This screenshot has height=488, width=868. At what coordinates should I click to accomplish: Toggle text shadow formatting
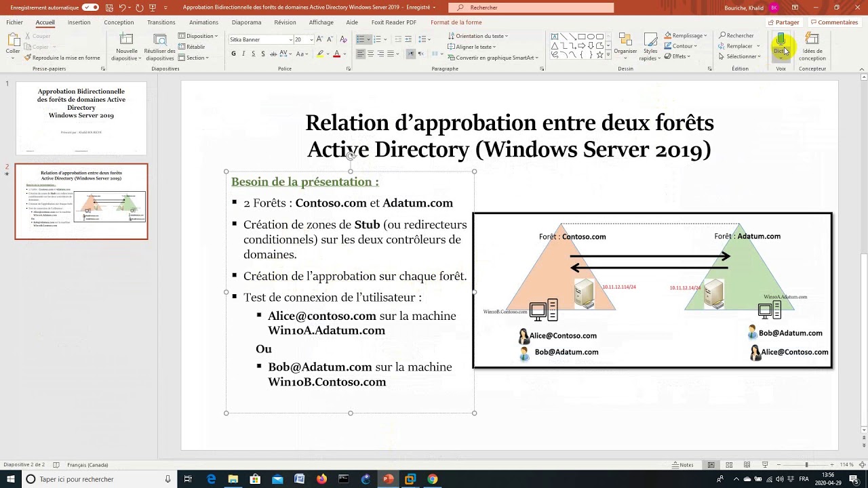[264, 54]
